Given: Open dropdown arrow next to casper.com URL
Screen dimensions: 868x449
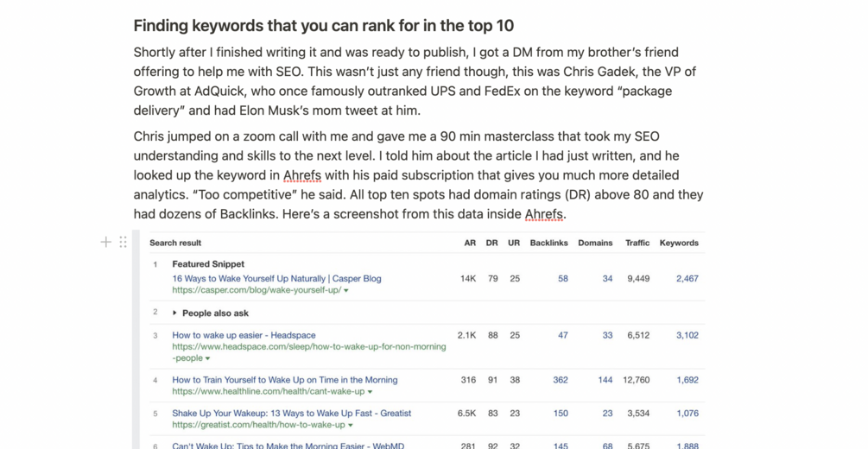Looking at the screenshot, I should [x=346, y=291].
